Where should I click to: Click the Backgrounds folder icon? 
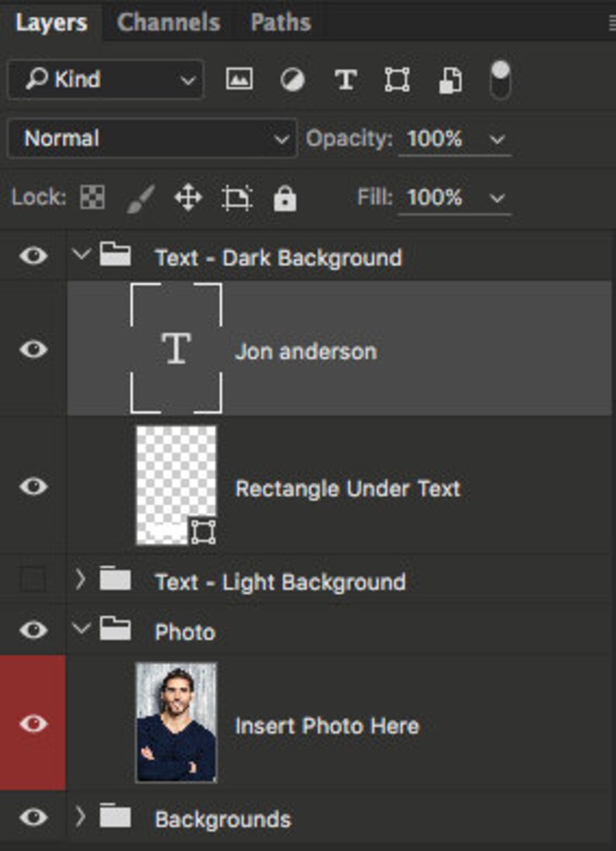click(115, 816)
